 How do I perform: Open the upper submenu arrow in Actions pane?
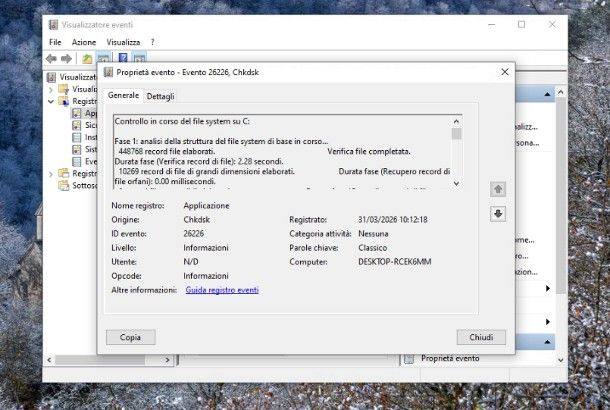tap(548, 288)
